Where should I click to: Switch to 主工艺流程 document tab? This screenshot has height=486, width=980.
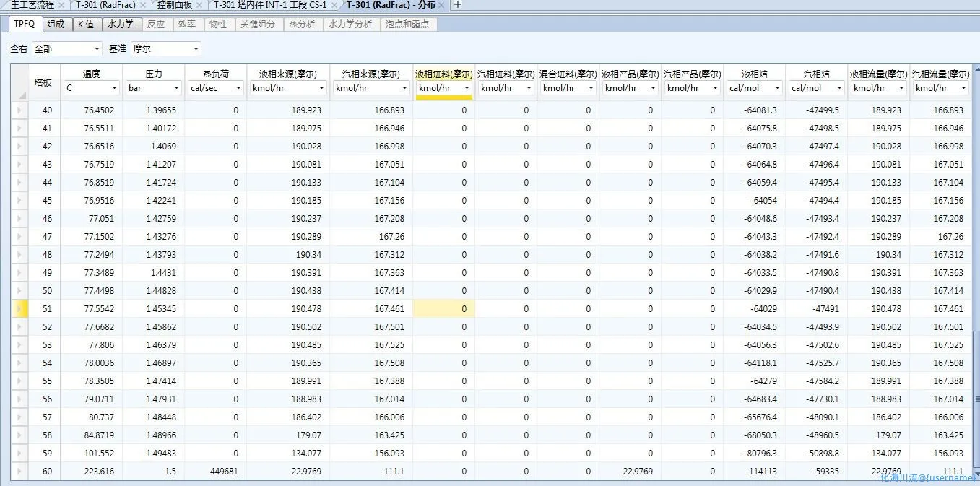coord(32,4)
